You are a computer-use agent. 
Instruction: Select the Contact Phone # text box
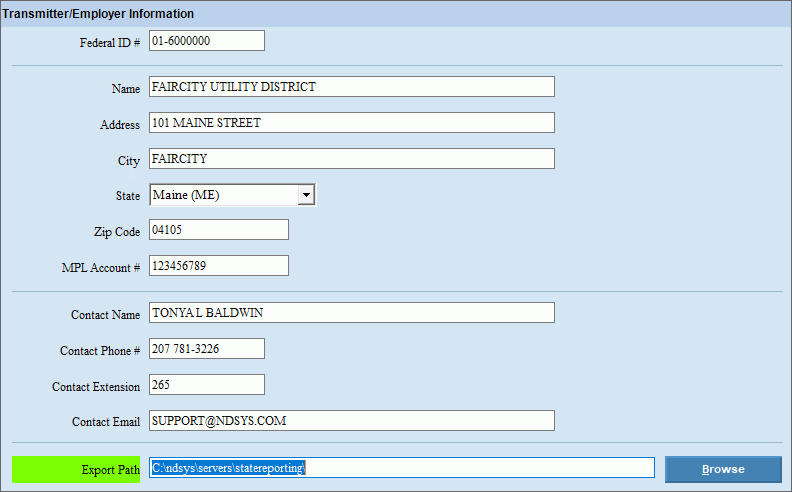(206, 349)
